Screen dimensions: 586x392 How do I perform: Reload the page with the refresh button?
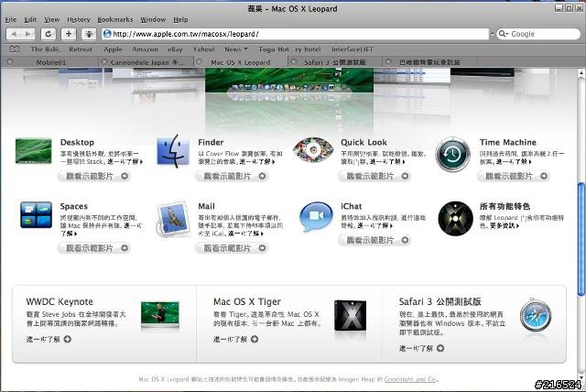pos(49,34)
